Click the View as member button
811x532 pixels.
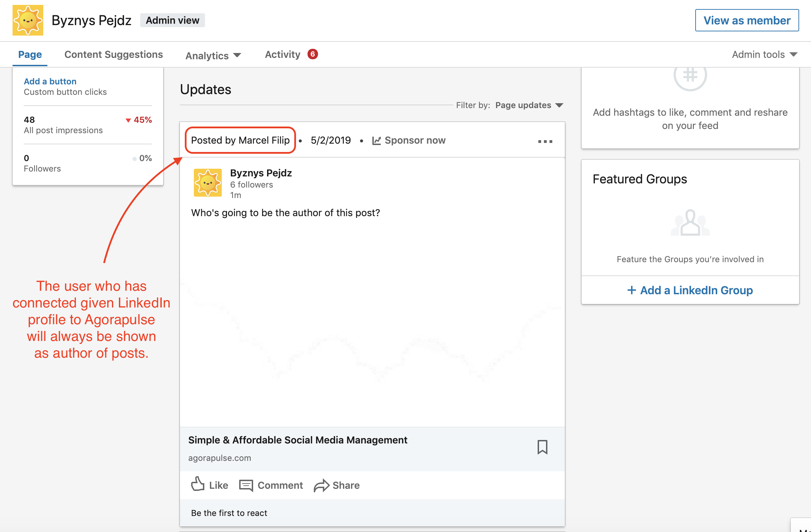pyautogui.click(x=747, y=20)
